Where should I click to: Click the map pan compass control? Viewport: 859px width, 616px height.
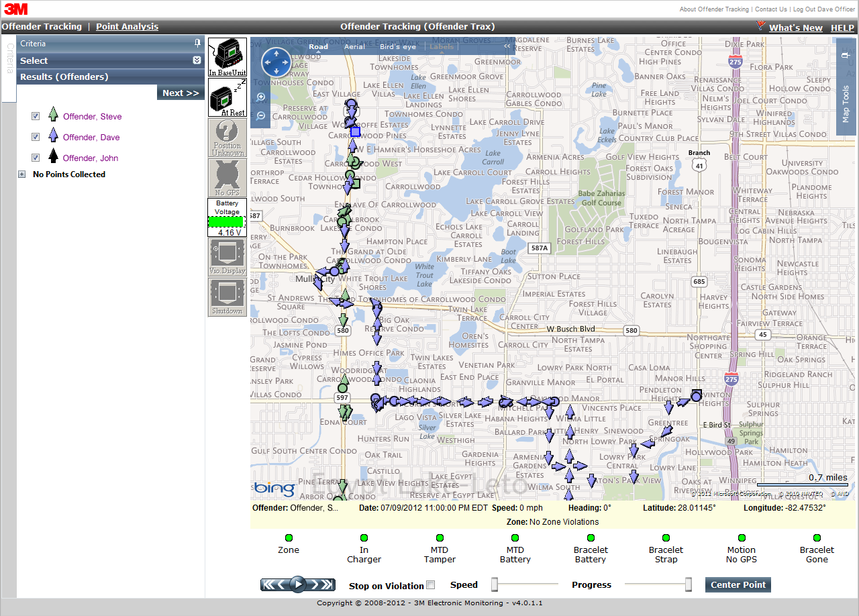[x=276, y=62]
